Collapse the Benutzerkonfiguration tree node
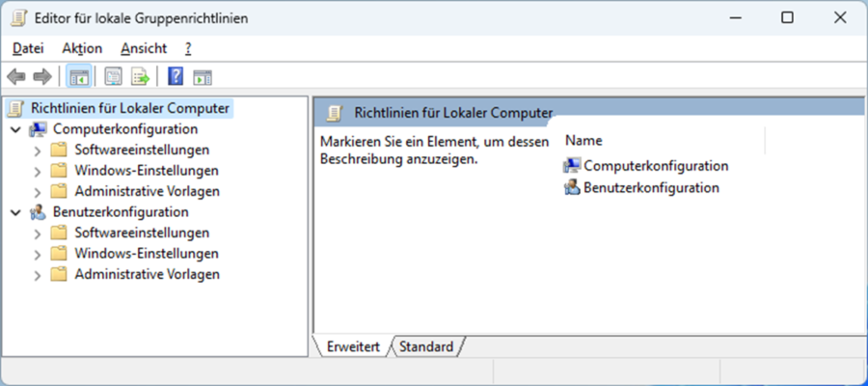868x386 pixels. click(x=16, y=212)
